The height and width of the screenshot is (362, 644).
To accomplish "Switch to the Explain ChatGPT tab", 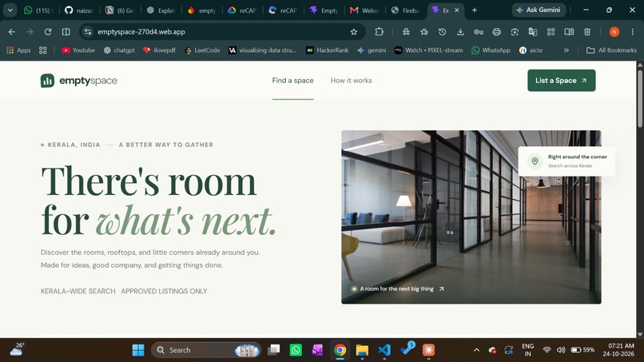I will (161, 10).
